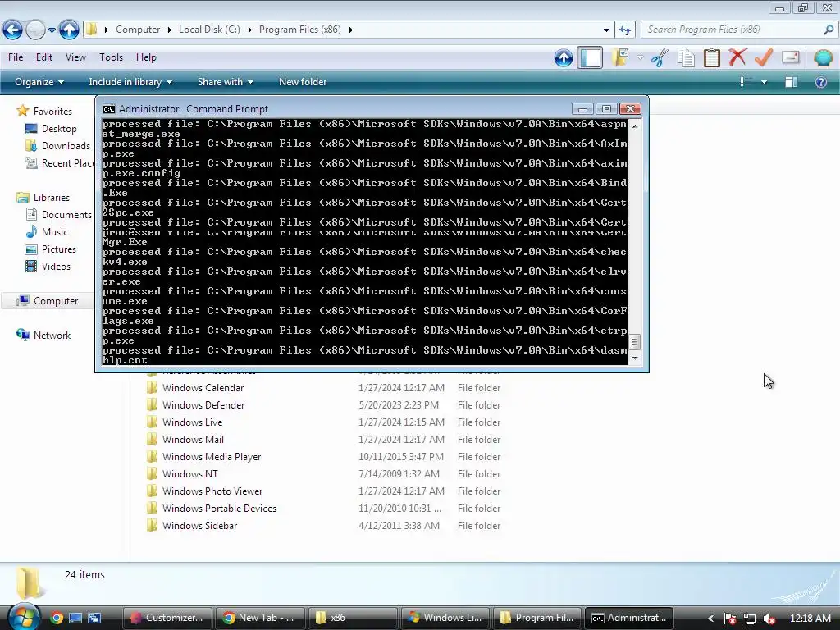Select Libraries in the navigation pane
Viewport: 840px width, 630px height.
tap(51, 198)
